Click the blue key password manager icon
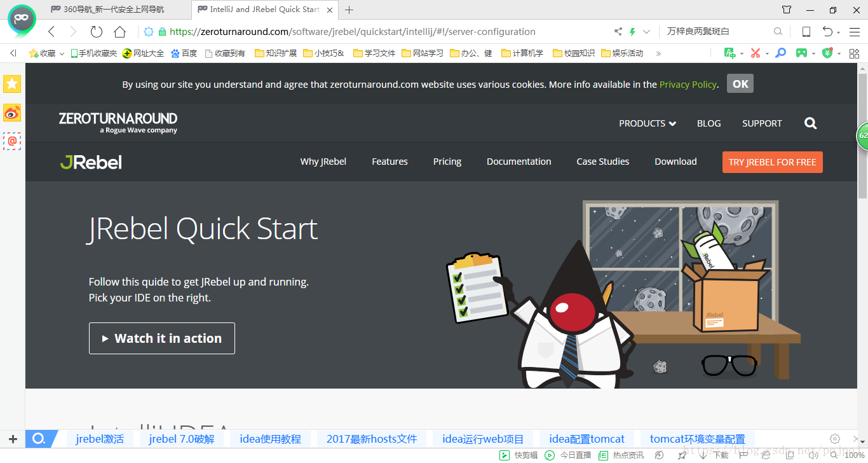 point(781,53)
